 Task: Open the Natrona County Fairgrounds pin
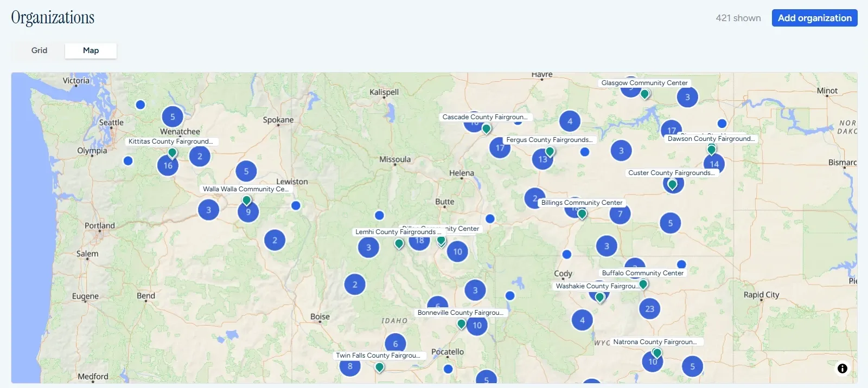click(x=657, y=353)
